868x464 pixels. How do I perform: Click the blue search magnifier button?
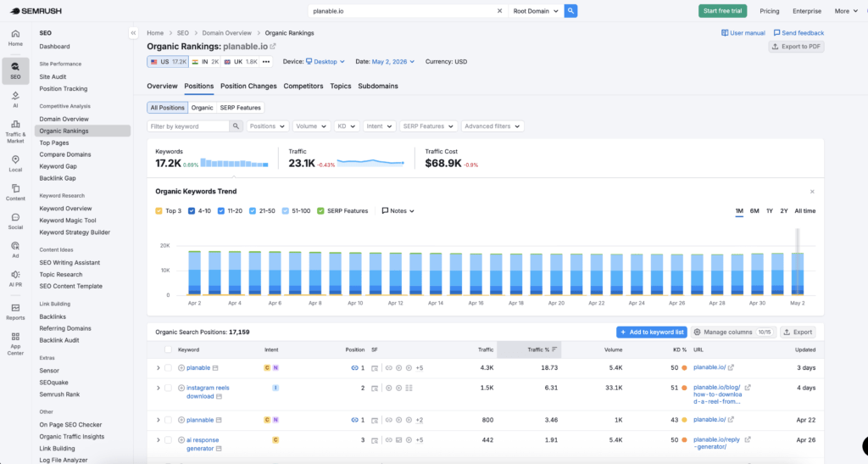click(x=570, y=11)
